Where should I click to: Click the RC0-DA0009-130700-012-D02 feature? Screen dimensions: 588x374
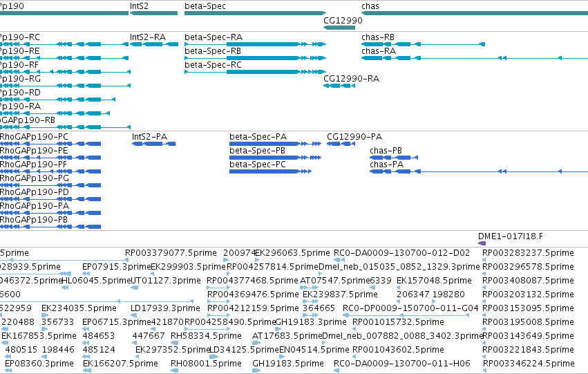[x=339, y=259]
